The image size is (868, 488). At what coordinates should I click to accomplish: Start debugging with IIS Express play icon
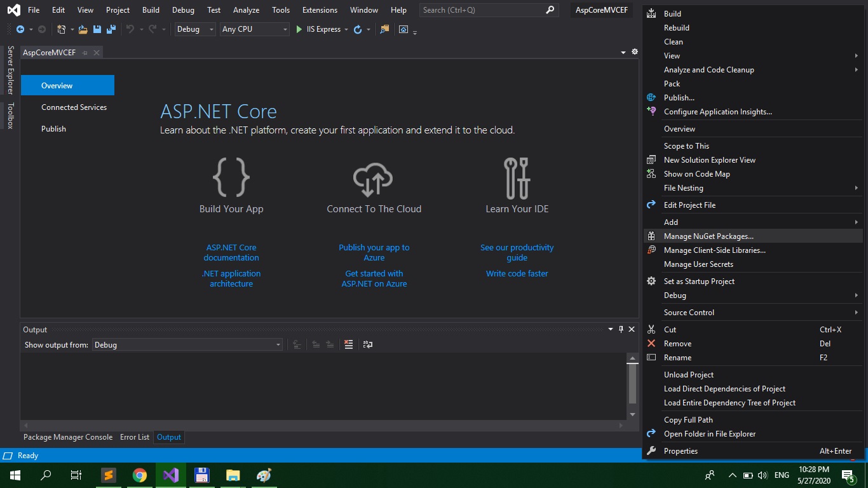[299, 29]
